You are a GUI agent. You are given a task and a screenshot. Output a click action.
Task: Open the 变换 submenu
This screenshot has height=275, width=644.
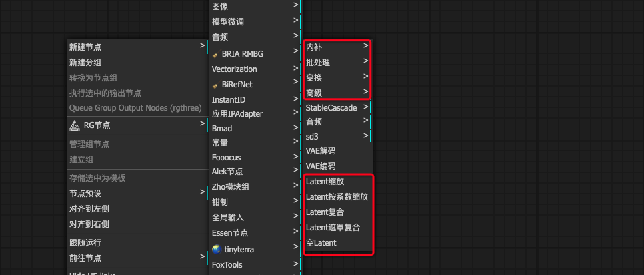click(337, 78)
